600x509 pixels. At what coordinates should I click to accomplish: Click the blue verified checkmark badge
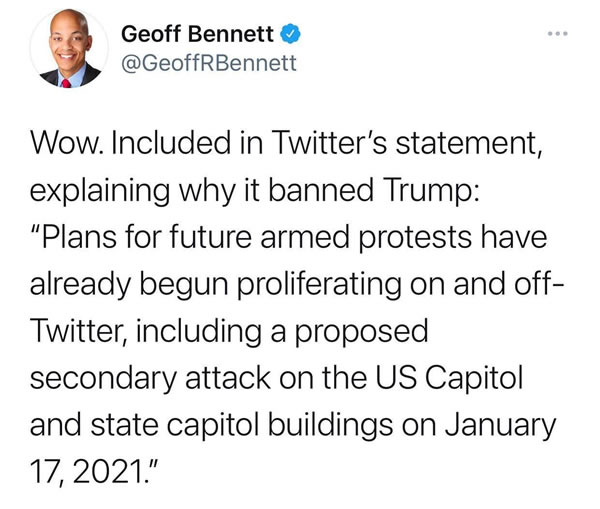click(287, 34)
